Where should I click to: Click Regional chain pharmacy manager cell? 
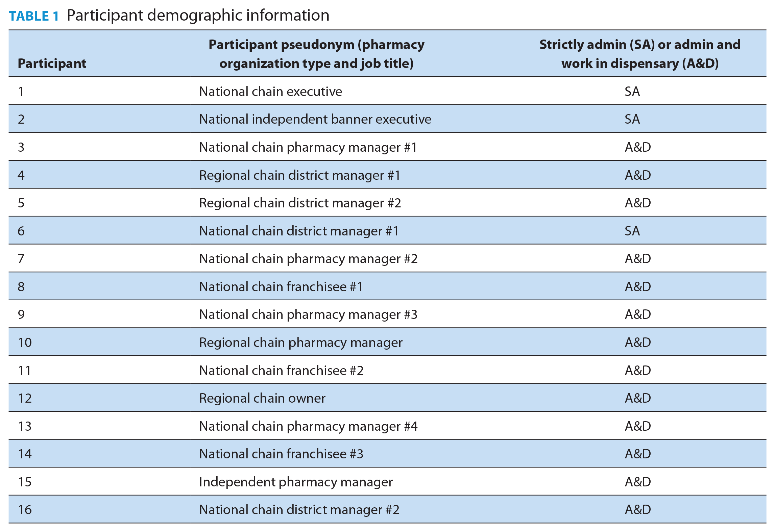301,342
